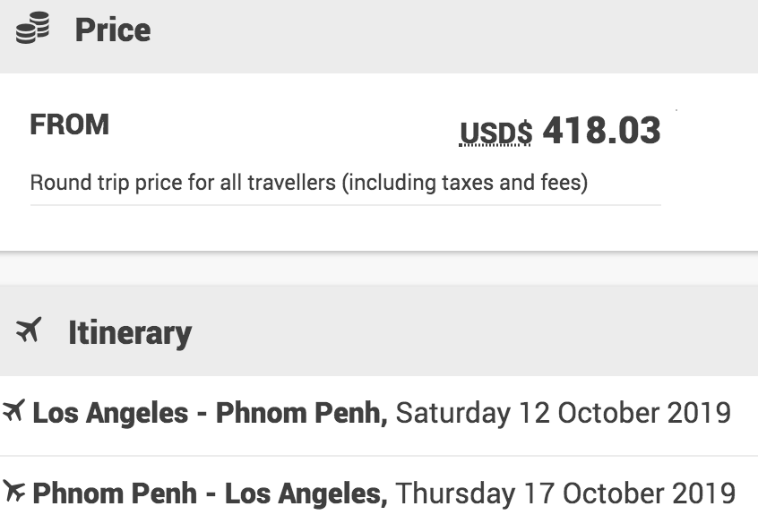The height and width of the screenshot is (532, 758).
Task: Click the FROM label
Action: [69, 124]
